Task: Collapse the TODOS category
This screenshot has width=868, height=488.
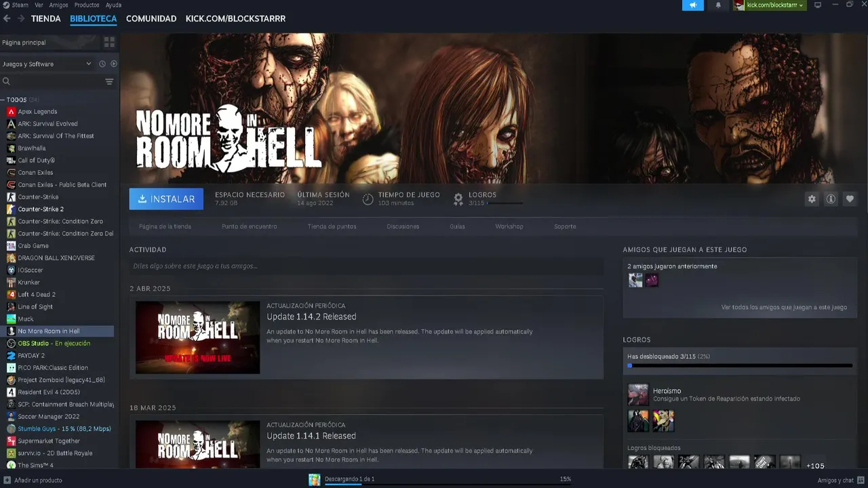Action: point(3,100)
